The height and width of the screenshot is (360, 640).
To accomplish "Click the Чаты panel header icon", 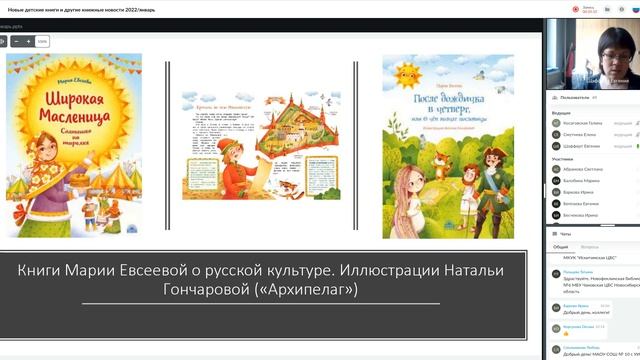I will click(555, 234).
